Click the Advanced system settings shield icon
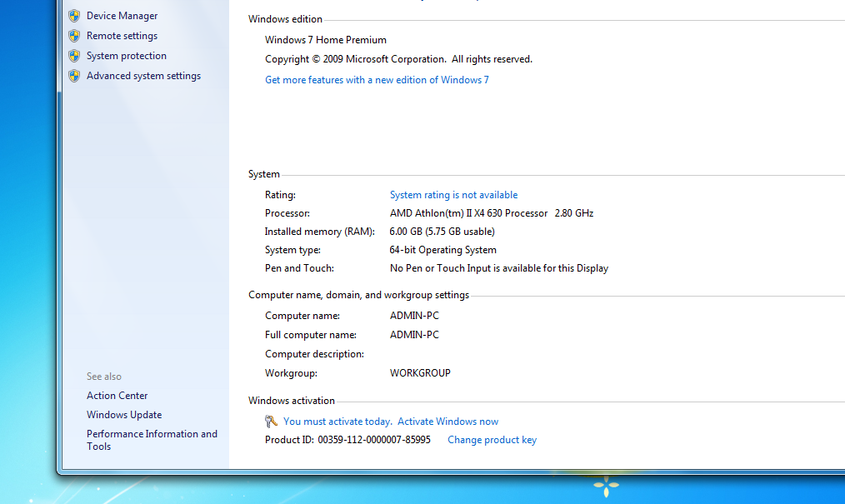The width and height of the screenshot is (845, 504). [74, 76]
